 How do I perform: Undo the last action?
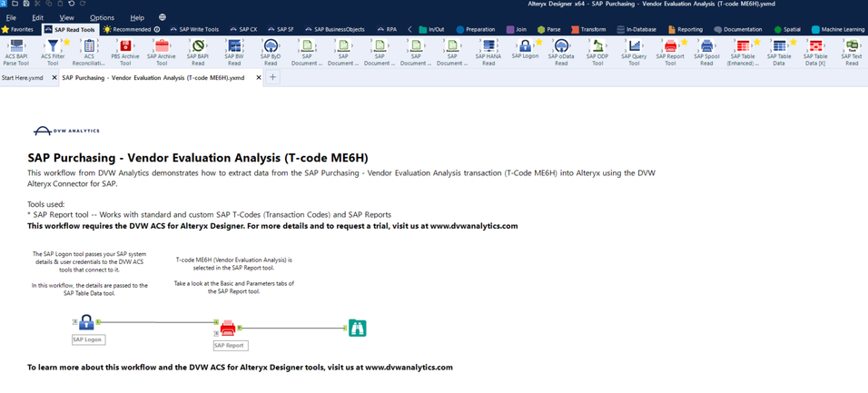(x=72, y=4)
